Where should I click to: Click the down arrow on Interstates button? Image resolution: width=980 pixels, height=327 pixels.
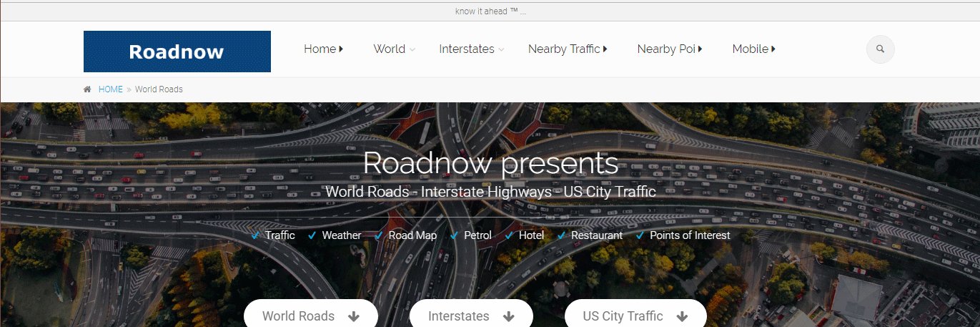[x=509, y=316]
